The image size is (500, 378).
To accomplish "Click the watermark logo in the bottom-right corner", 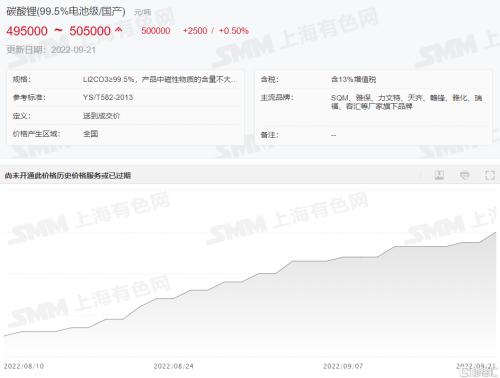I will 478,372.
